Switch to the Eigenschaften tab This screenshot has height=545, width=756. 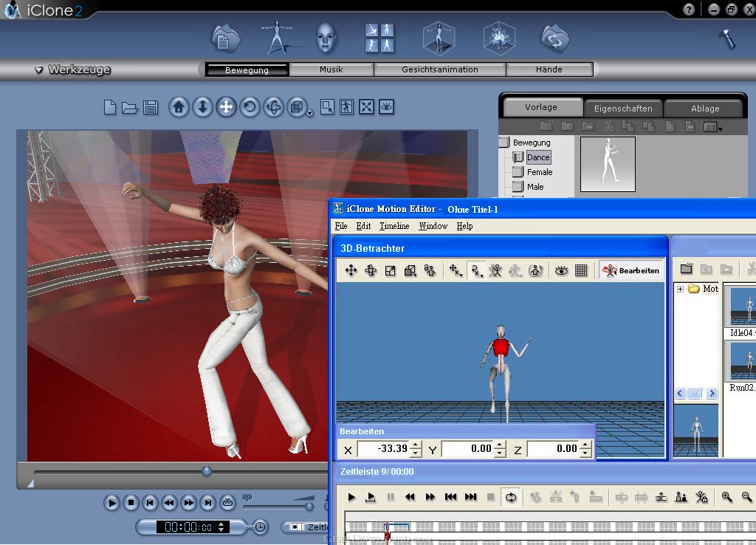pyautogui.click(x=623, y=107)
